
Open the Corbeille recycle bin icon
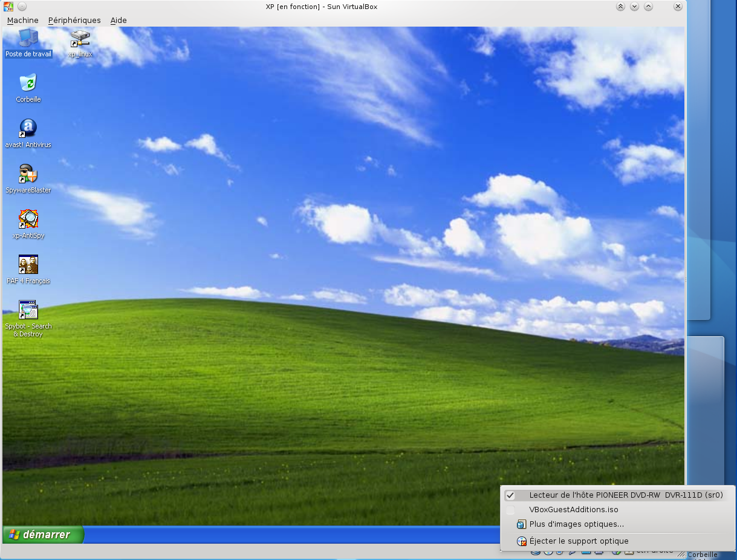click(x=28, y=83)
